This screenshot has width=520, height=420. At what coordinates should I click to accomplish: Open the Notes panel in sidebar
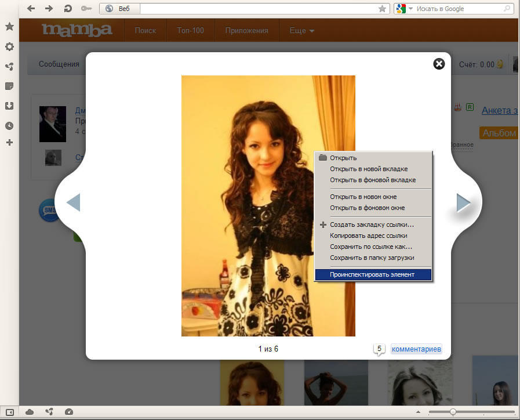pyautogui.click(x=9, y=86)
